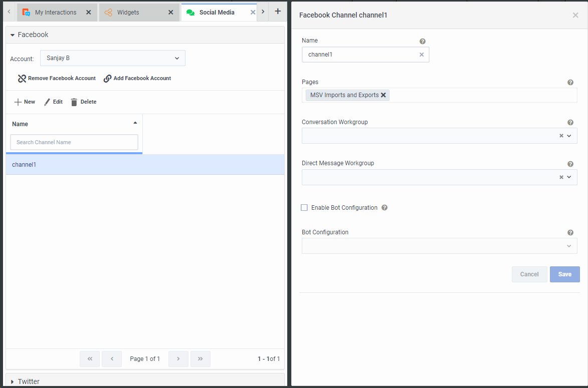
Task: Clear the channel1 name field text
Action: [422, 55]
